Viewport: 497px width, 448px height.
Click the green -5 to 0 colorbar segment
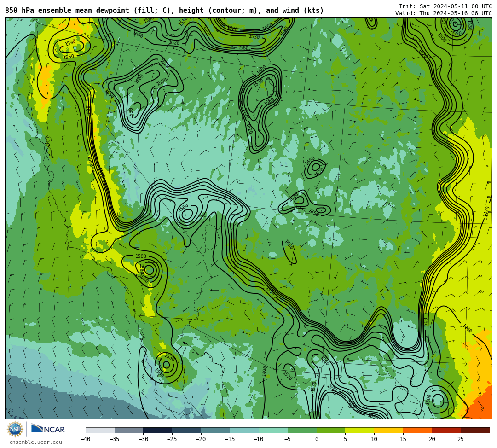pyautogui.click(x=302, y=430)
